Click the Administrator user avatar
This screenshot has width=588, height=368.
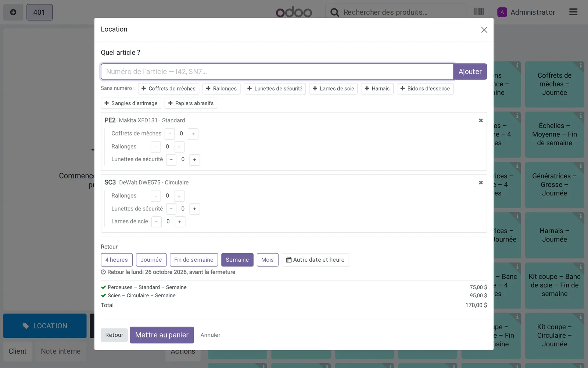pos(502,12)
